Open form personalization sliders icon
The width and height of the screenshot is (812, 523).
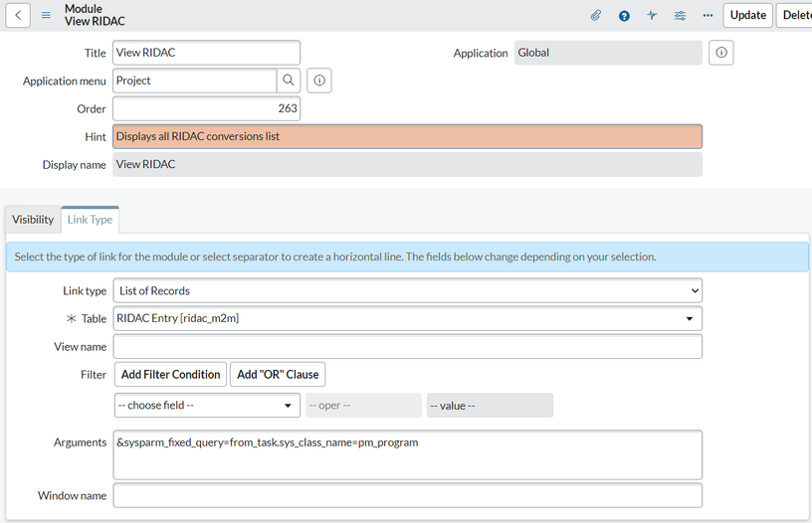pyautogui.click(x=680, y=16)
